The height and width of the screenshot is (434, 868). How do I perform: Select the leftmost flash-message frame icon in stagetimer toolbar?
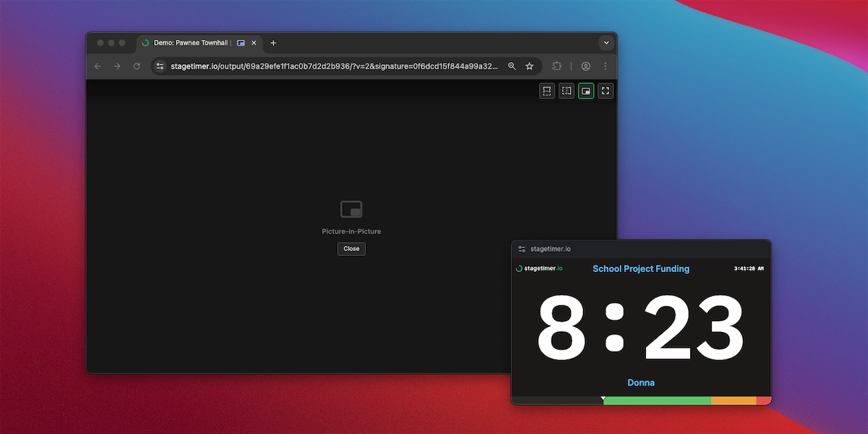[547, 90]
